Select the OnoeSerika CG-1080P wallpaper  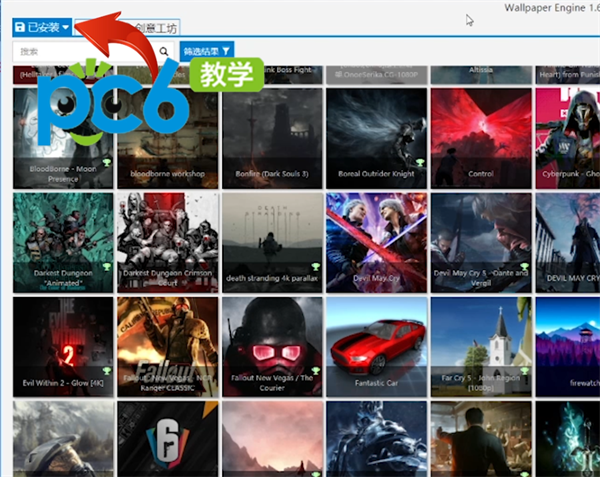[x=377, y=75]
